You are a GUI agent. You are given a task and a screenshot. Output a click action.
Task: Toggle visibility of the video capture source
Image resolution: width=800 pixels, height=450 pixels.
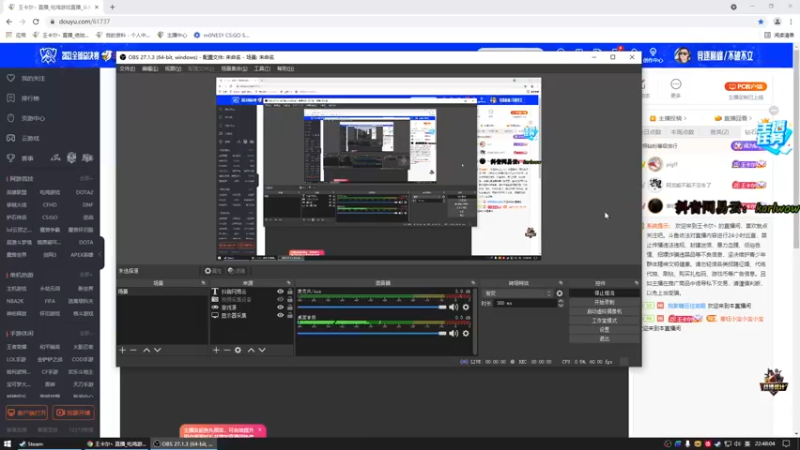coord(280,299)
